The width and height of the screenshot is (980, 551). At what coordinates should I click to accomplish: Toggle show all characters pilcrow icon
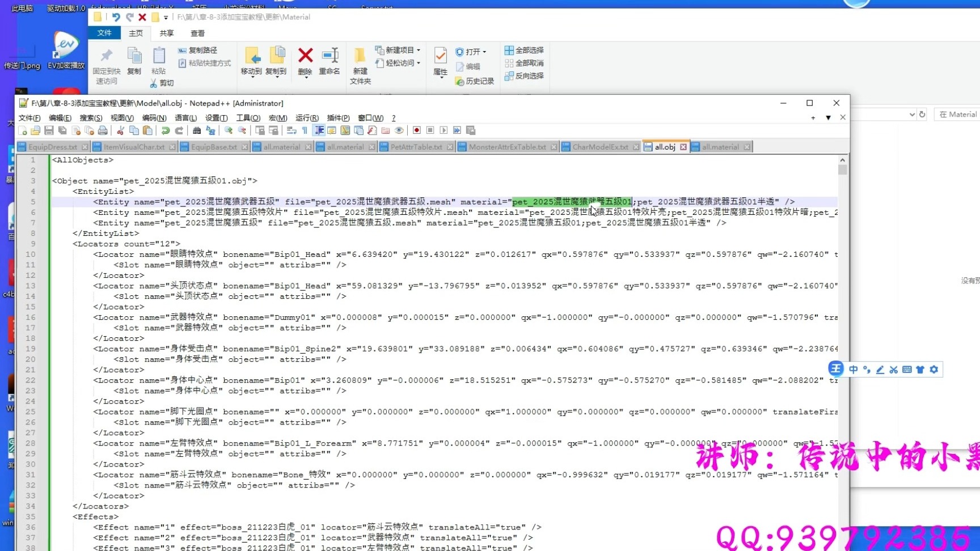coord(305,130)
